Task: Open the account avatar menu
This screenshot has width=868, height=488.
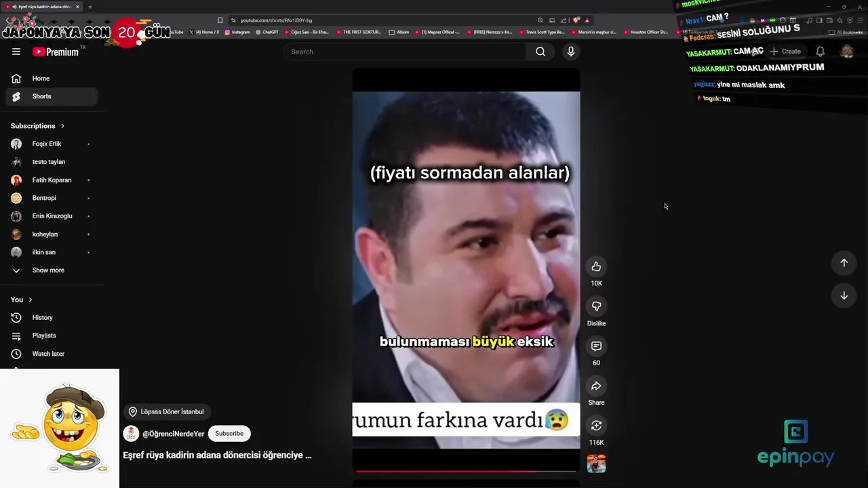Action: 846,52
